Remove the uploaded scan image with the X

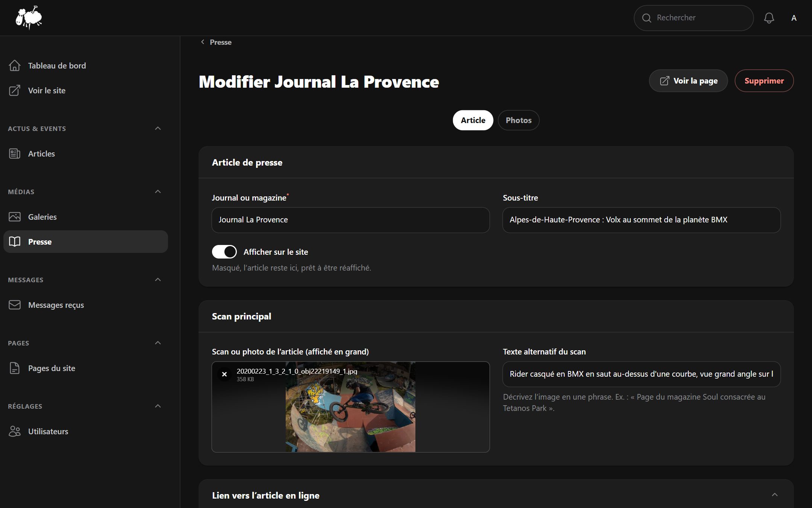(x=224, y=374)
